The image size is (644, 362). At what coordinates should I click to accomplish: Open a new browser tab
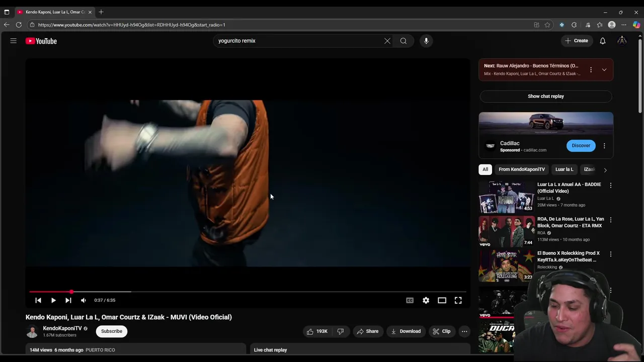101,12
